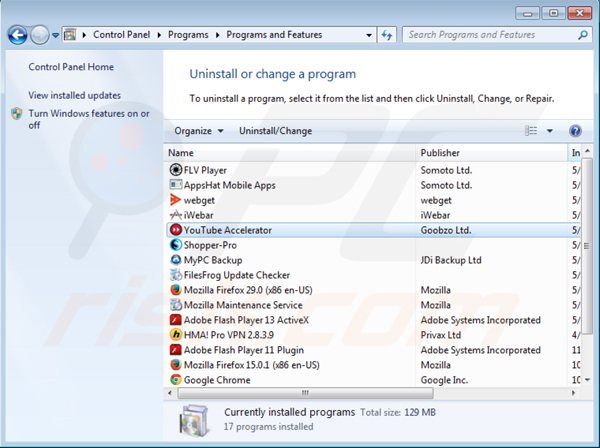Click the Adobe Flash Player 13 ActiveX icon

[176, 320]
